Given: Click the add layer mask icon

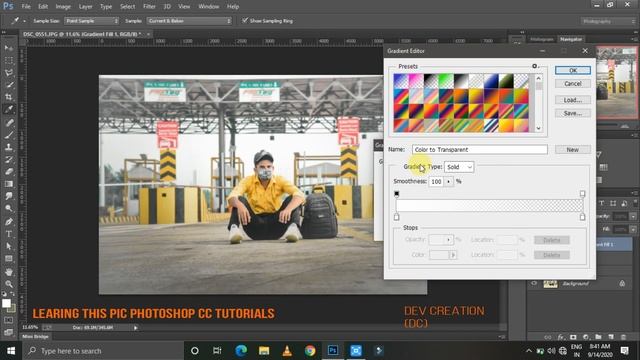Looking at the screenshot, I should [573, 337].
